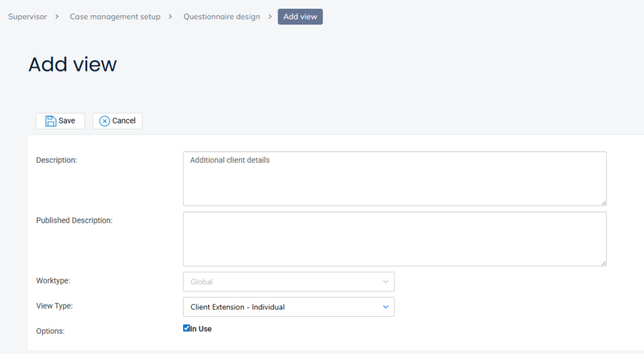Click the Published Description resize handle

click(603, 263)
